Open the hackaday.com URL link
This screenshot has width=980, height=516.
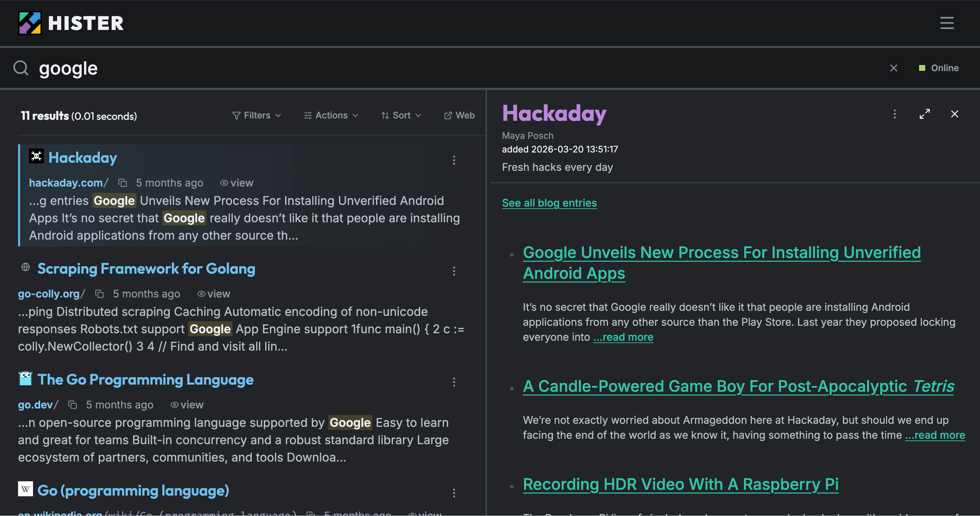68,183
